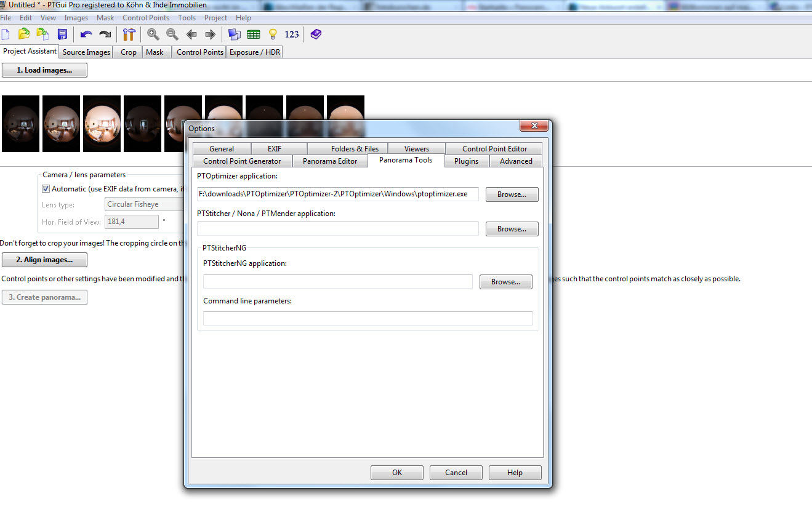Click the New project icon
Image resolution: width=812 pixels, height=525 pixels.
(6, 34)
